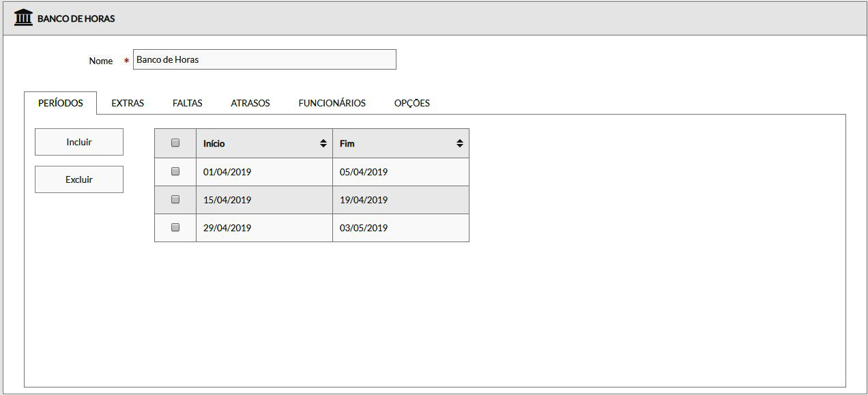Image resolution: width=868 pixels, height=395 pixels.
Task: Go to the FALTAS tab
Action: coord(187,103)
